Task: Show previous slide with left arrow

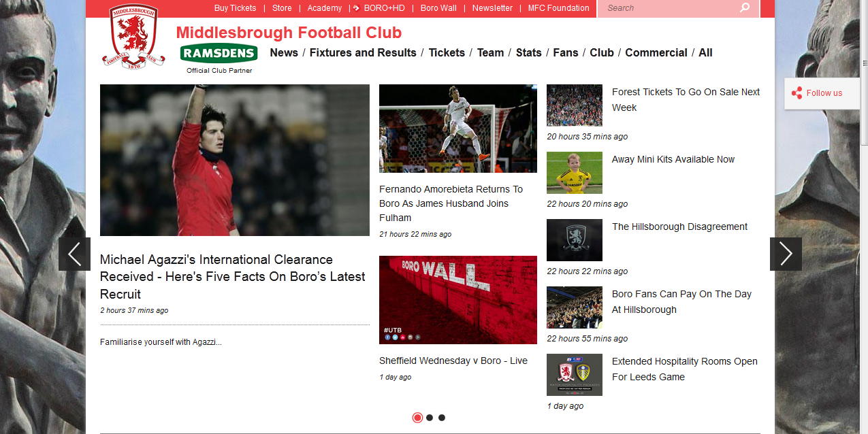Action: (74, 254)
